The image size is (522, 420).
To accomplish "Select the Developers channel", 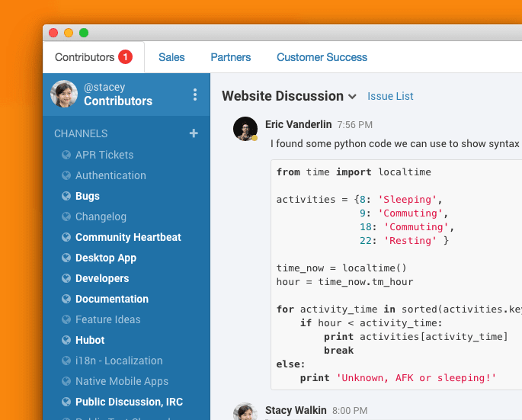I will point(102,278).
